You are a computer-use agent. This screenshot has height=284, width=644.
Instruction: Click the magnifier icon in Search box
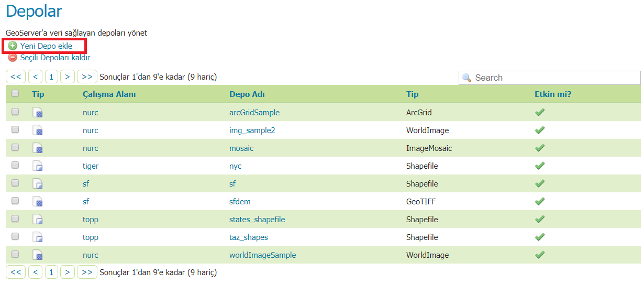click(467, 78)
